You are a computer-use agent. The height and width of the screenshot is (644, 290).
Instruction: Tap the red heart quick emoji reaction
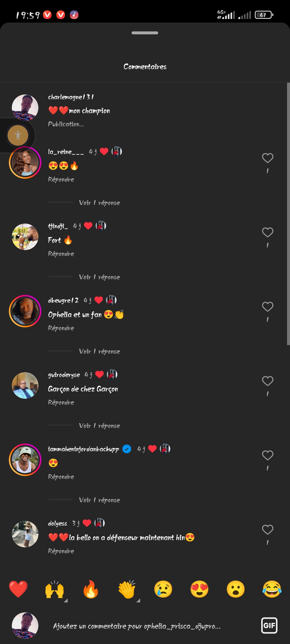pyautogui.click(x=18, y=589)
